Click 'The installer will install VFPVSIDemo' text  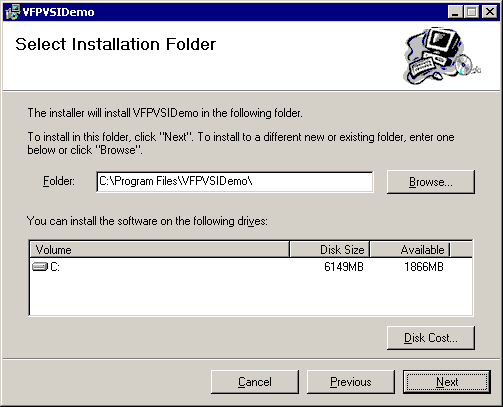pos(165,113)
